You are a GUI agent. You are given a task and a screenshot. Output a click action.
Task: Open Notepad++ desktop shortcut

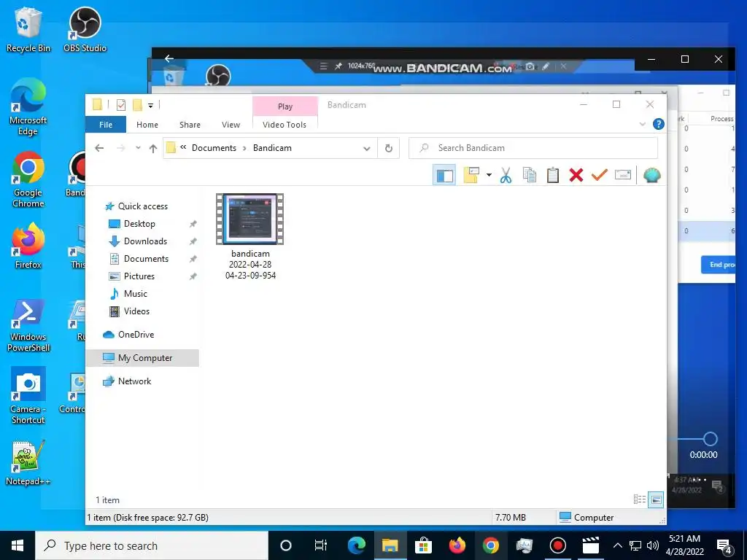[x=28, y=463]
